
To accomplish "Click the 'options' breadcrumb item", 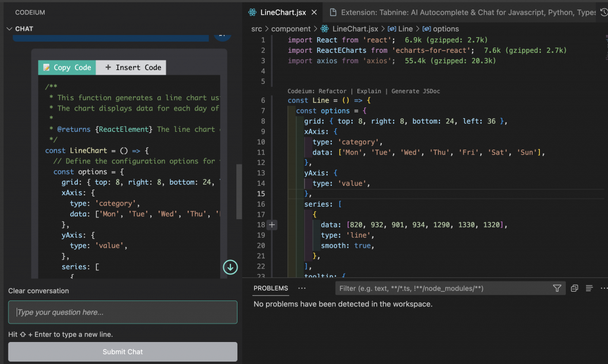I will [x=445, y=29].
